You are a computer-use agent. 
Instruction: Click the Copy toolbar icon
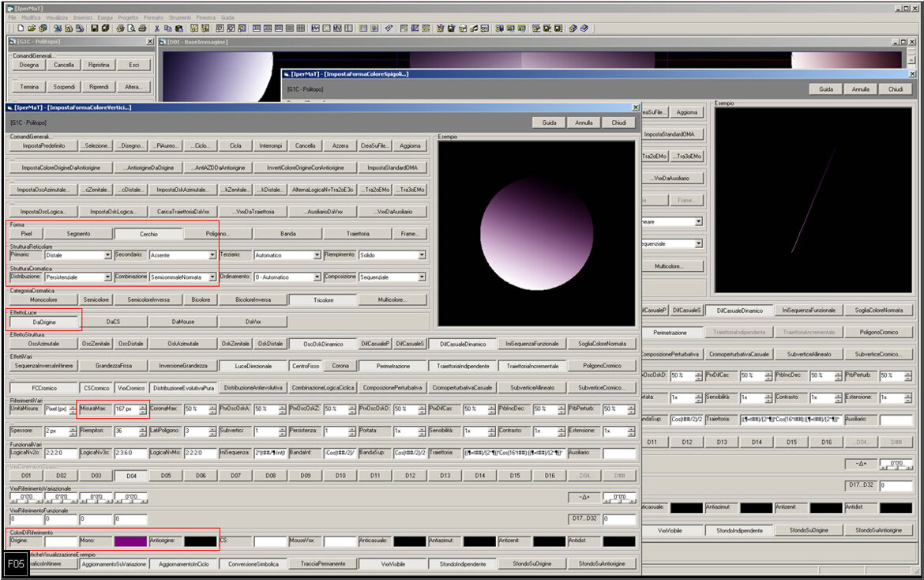(x=168, y=28)
